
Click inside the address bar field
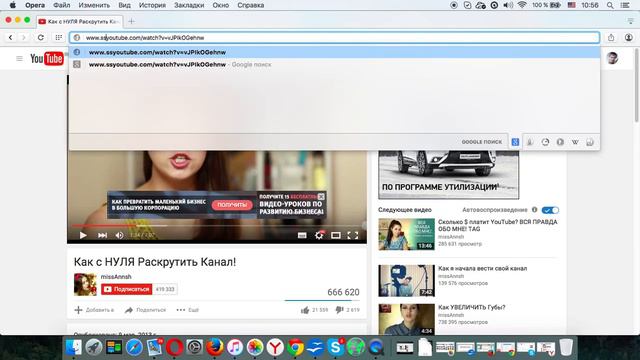334,38
